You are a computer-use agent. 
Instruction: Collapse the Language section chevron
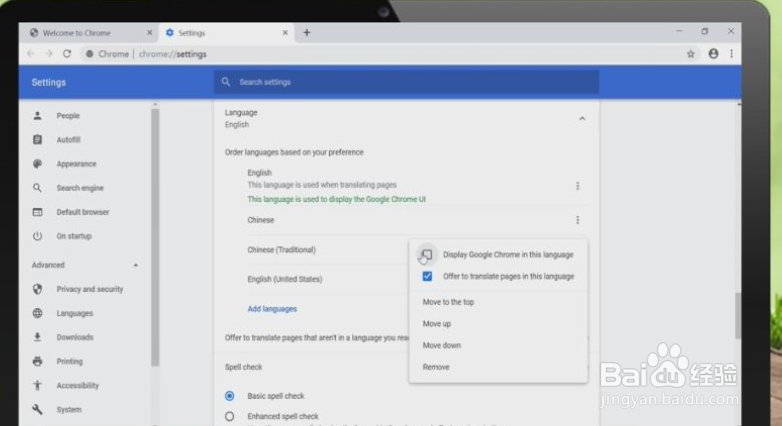[x=582, y=119]
